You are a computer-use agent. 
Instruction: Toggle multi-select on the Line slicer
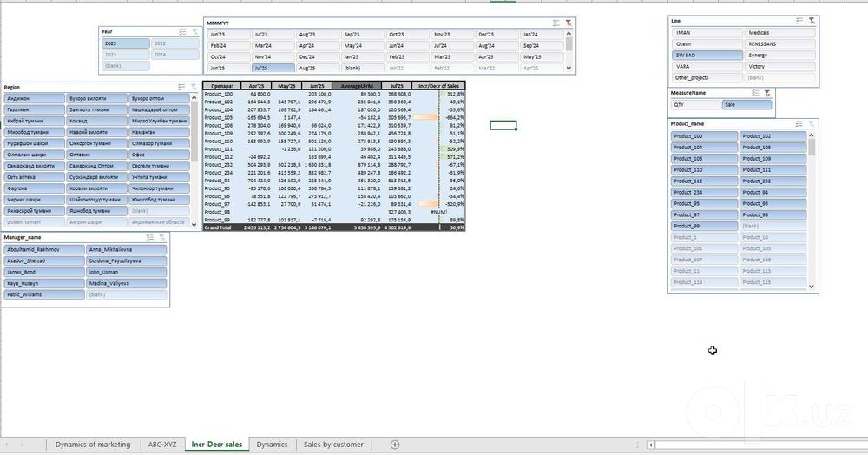[x=799, y=21]
